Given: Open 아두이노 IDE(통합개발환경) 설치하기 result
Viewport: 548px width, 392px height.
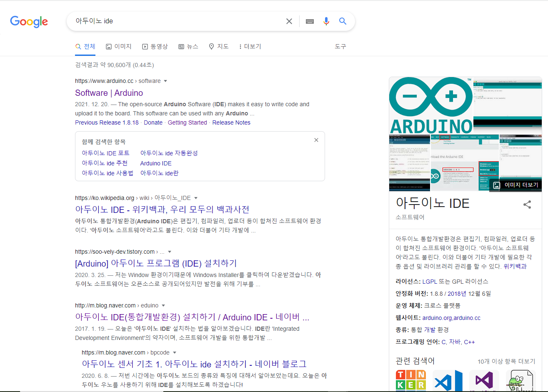Looking at the screenshot, I should 192,317.
